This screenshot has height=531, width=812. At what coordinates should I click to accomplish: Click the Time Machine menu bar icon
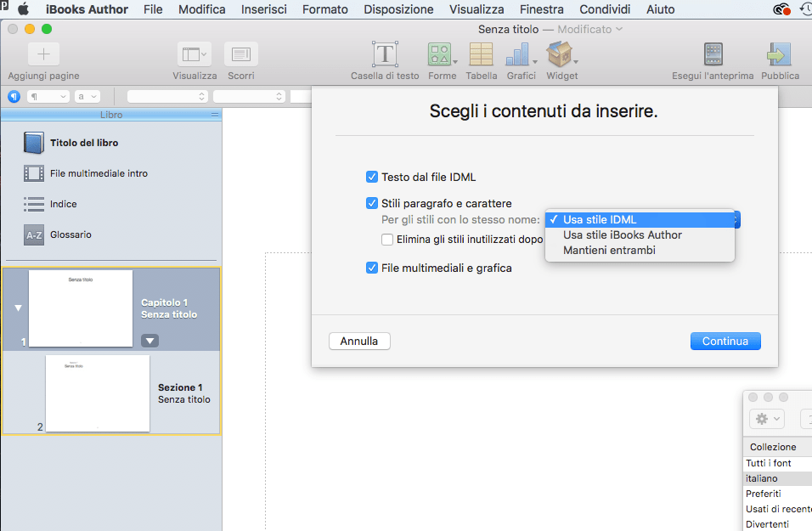pos(806,9)
